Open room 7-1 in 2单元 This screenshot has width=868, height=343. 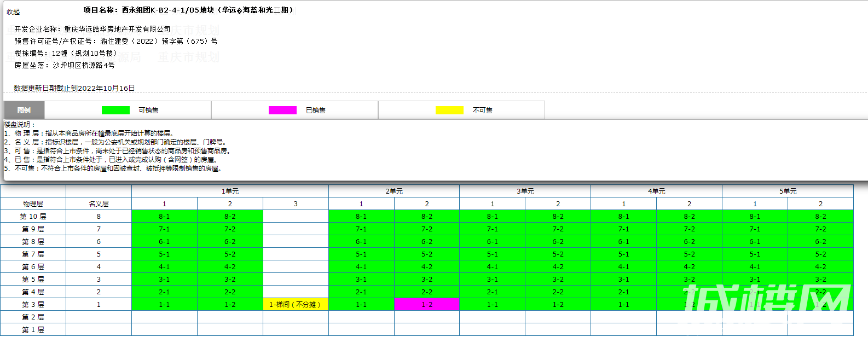pos(361,229)
